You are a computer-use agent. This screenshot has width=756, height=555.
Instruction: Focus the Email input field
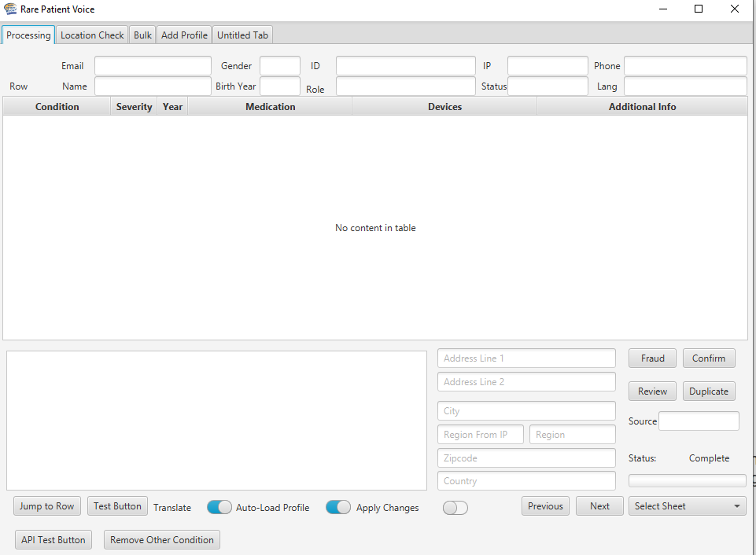pyautogui.click(x=153, y=66)
